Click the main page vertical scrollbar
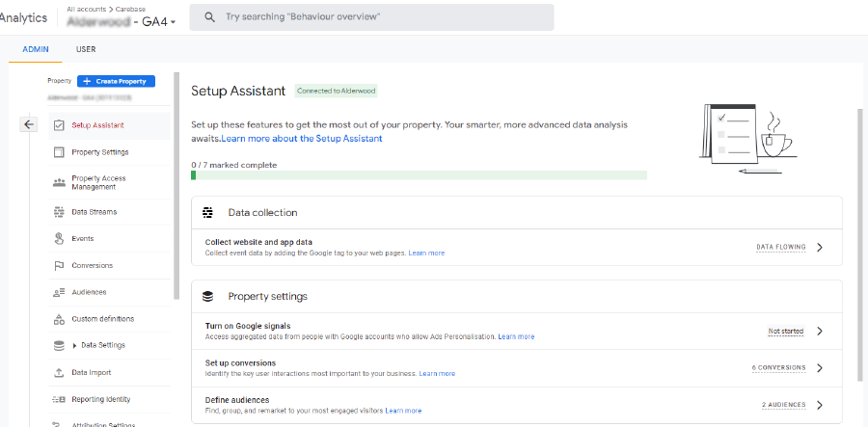The height and width of the screenshot is (427, 868). pos(860,245)
